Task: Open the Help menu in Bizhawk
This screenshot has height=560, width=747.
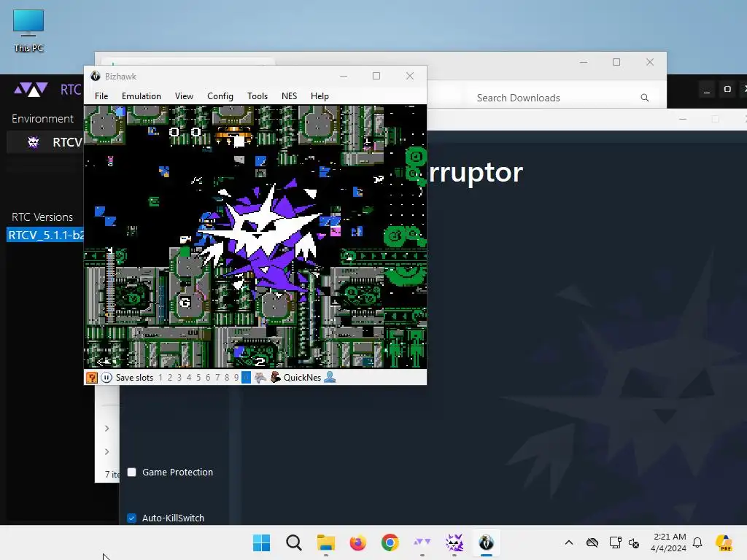Action: (320, 96)
